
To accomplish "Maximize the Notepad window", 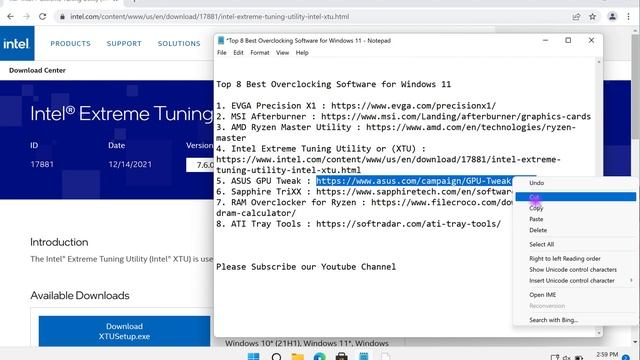I will 568,40.
